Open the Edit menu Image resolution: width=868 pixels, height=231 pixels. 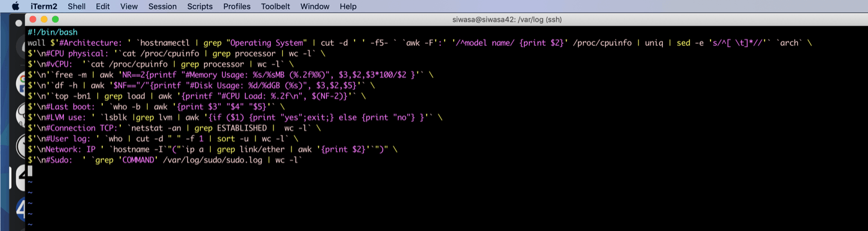(x=103, y=6)
